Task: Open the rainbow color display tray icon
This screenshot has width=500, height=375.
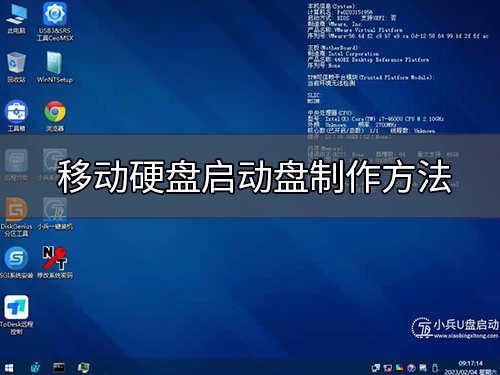Action: point(399,368)
